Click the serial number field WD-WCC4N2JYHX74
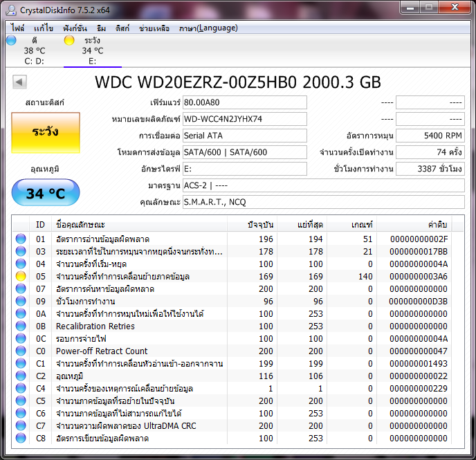 [245, 119]
